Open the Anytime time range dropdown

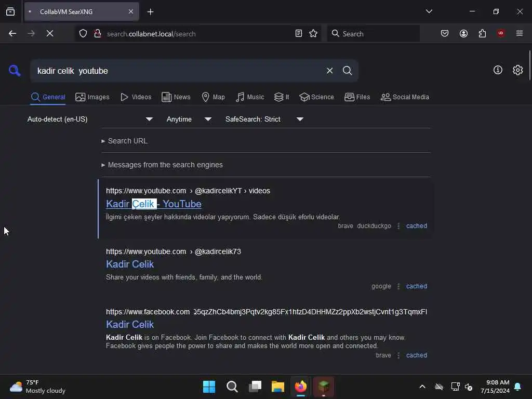coord(189,119)
